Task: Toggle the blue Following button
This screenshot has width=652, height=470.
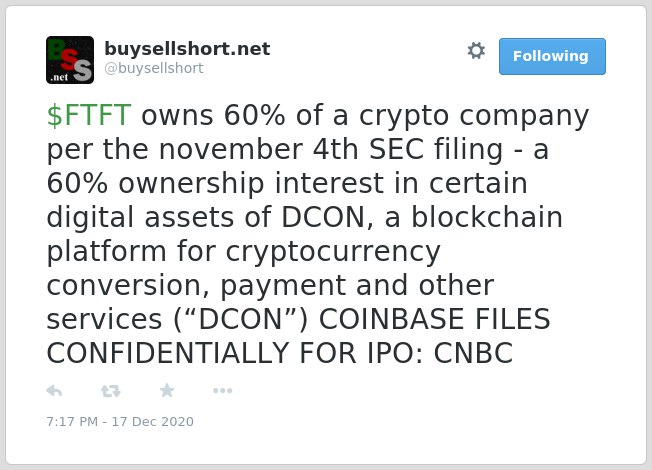Action: [x=552, y=56]
